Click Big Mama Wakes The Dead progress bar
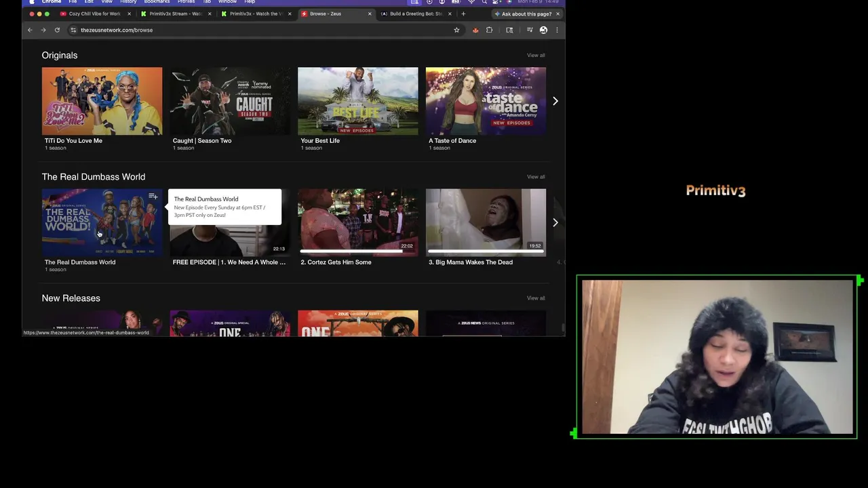The height and width of the screenshot is (488, 868). [486, 251]
